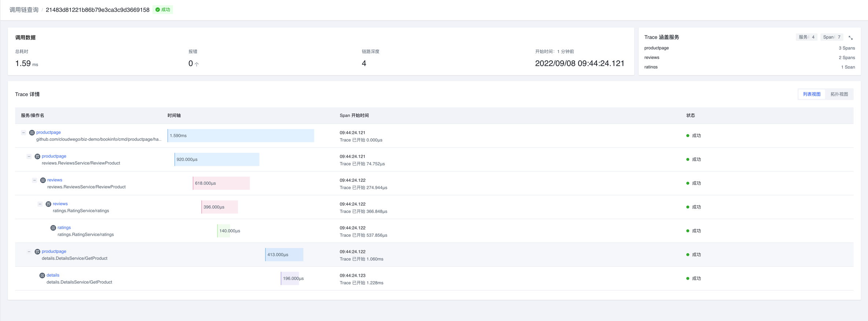Collapse reviews ratings.RatingService/ratings row

pyautogui.click(x=40, y=204)
